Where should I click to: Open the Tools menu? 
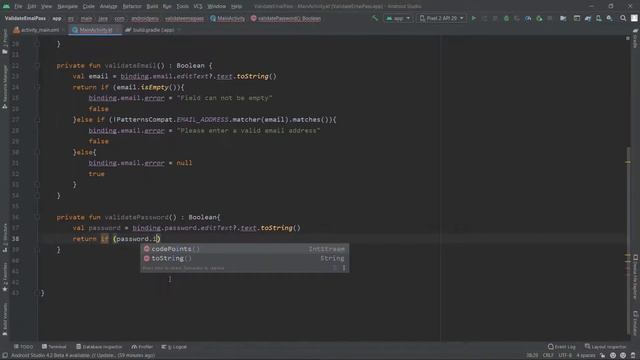[182, 7]
